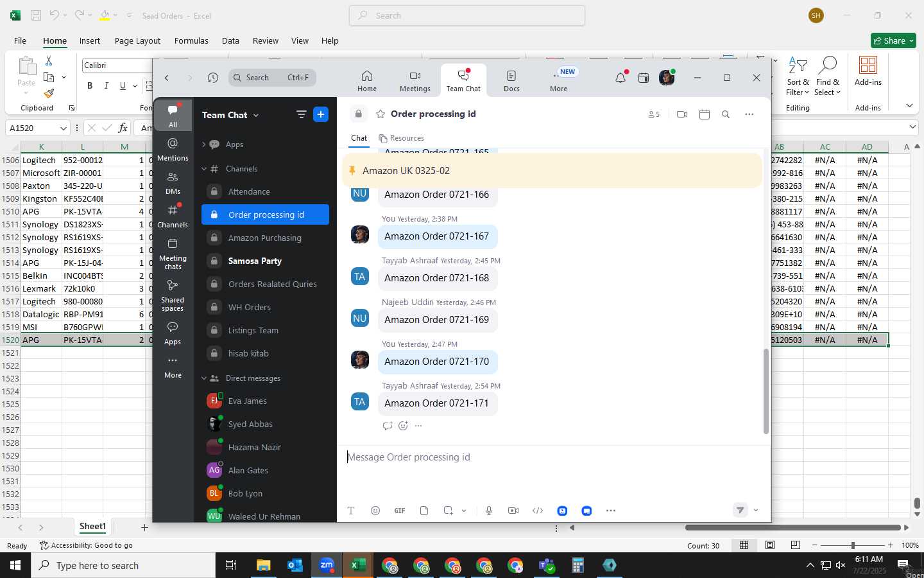Open direct message with Eva James

pos(265,401)
